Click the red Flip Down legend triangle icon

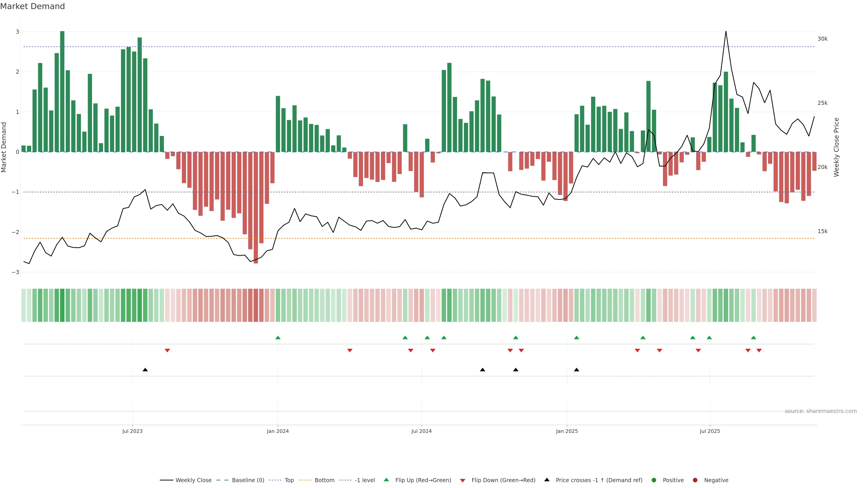(x=463, y=481)
